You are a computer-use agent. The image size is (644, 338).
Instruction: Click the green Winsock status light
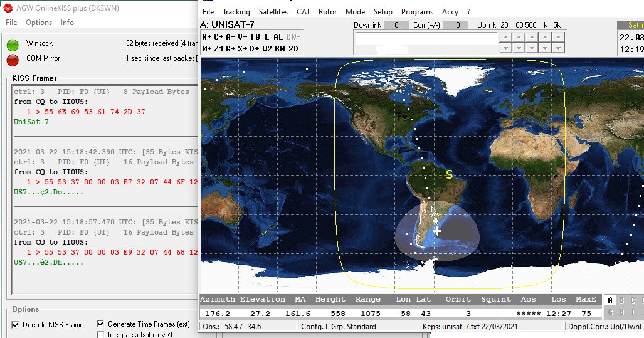(13, 45)
